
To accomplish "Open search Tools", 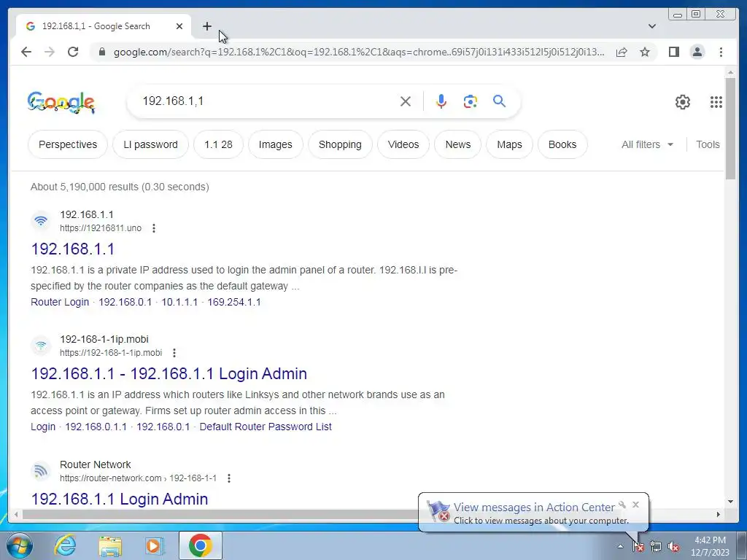I will [x=708, y=144].
